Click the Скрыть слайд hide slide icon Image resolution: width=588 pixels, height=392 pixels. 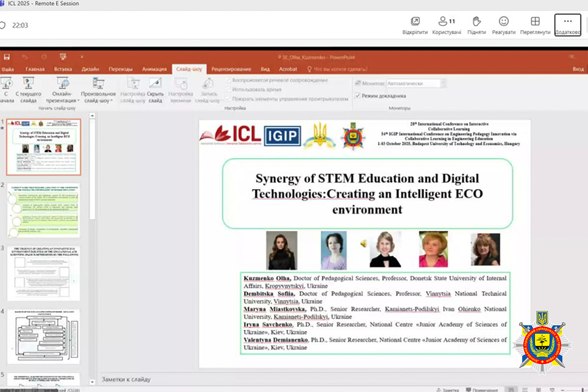click(x=155, y=90)
